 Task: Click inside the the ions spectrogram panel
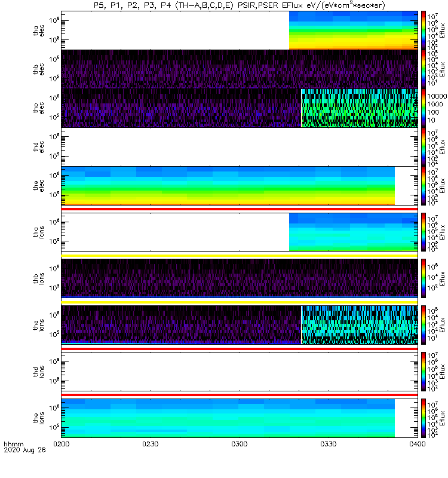click(228, 418)
